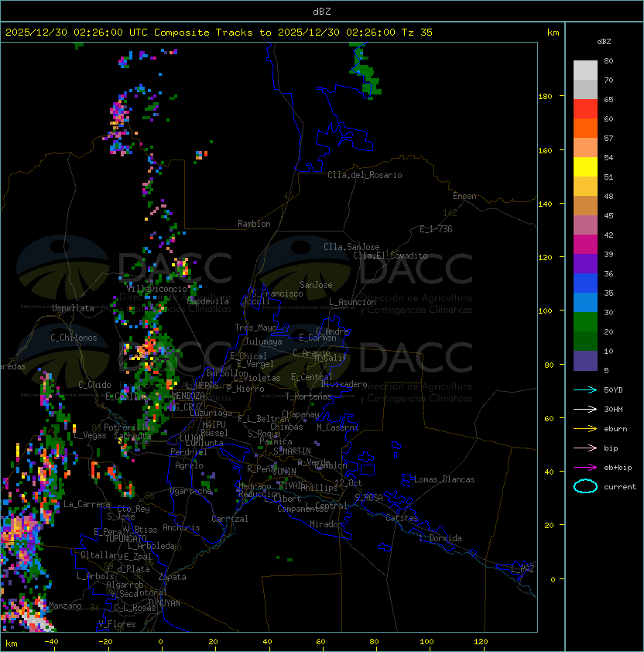Click the 'Capdevila' label

tap(207, 301)
